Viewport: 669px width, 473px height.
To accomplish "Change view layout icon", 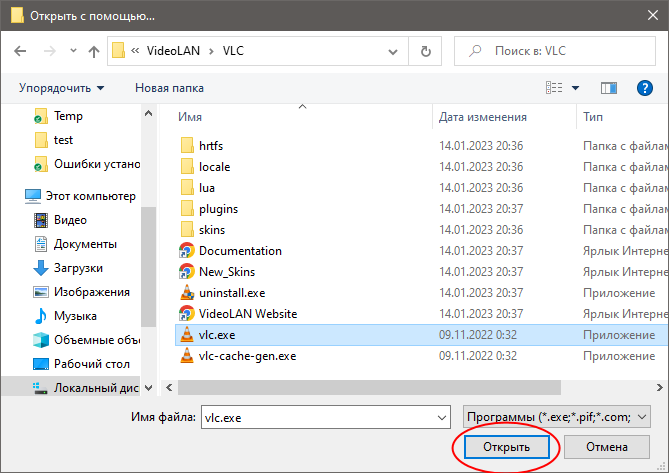I will 554,88.
